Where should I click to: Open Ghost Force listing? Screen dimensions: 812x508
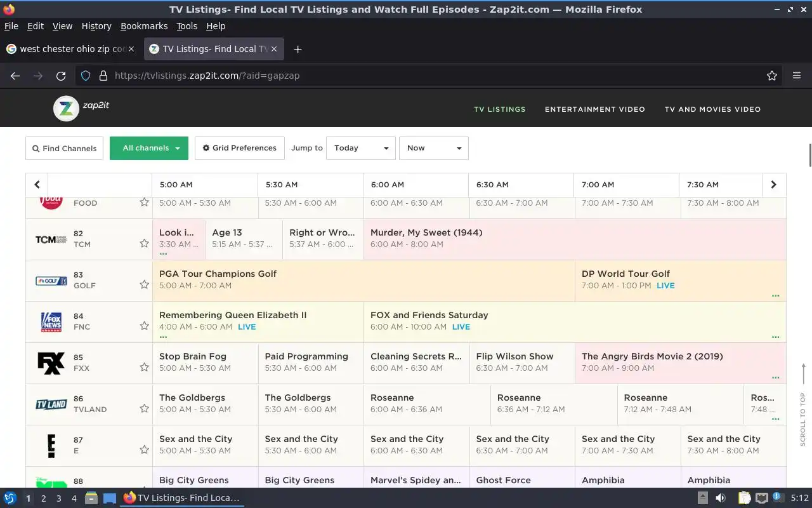click(522, 478)
